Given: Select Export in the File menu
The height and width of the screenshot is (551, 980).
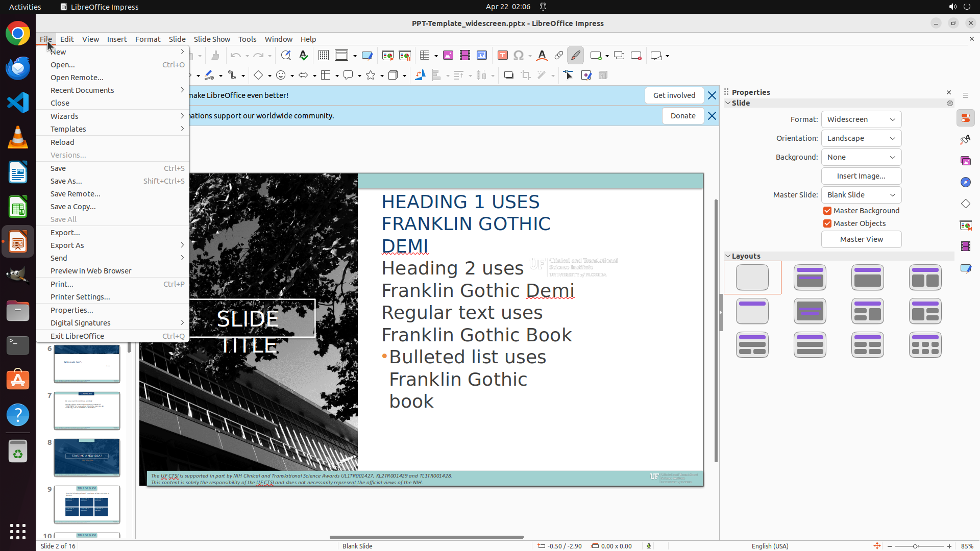Looking at the screenshot, I should pos(65,233).
